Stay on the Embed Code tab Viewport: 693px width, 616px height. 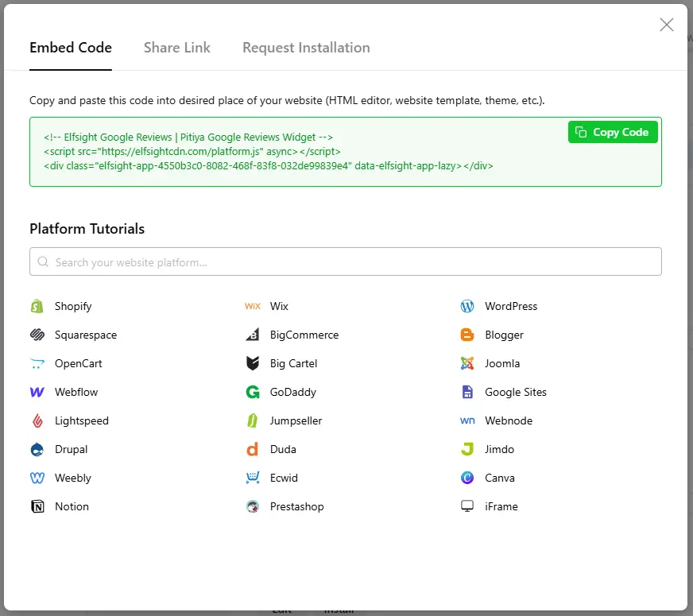pos(70,48)
